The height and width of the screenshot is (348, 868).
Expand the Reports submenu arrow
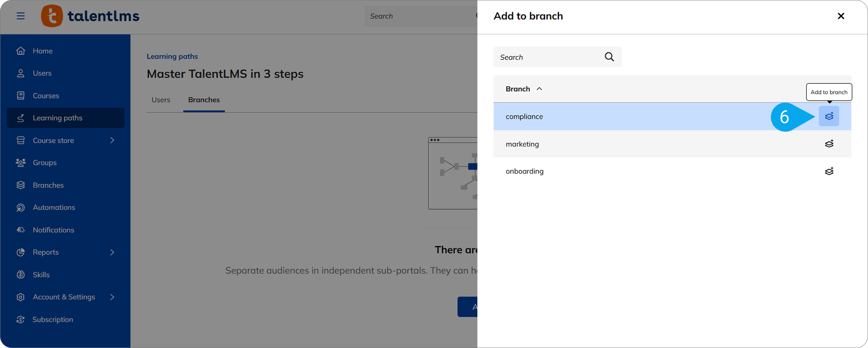pos(112,252)
